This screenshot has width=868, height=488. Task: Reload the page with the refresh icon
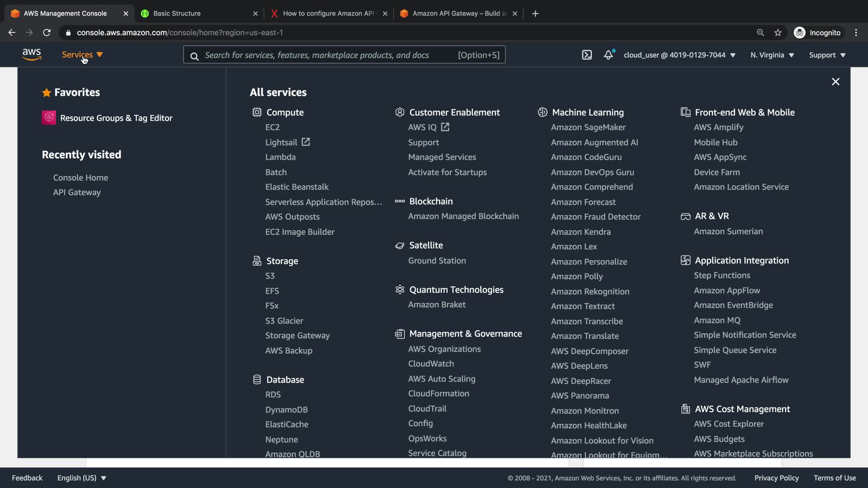tap(47, 33)
